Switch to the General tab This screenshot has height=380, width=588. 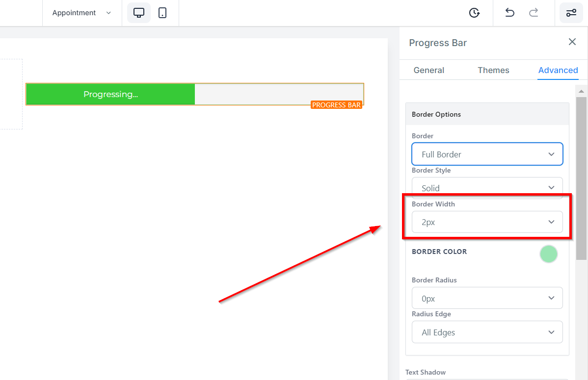pos(428,70)
